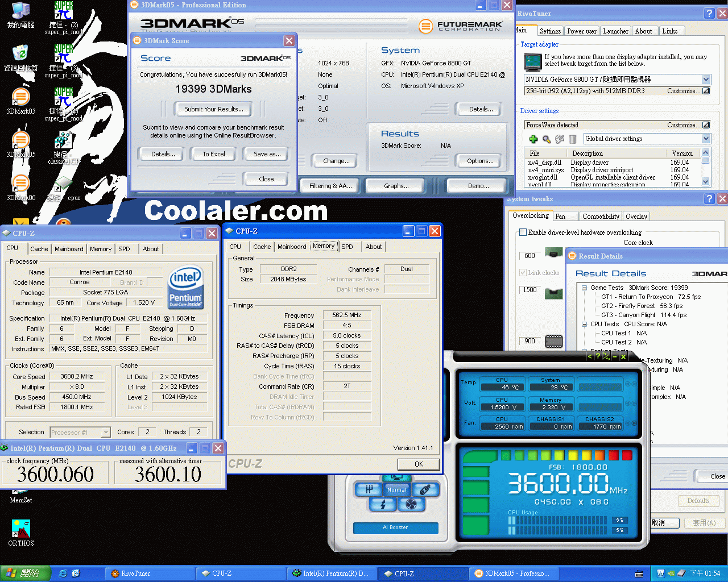Open the CPU-Z Processor #1 selection dropdown
Image resolution: width=728 pixels, height=582 pixels.
[x=106, y=433]
